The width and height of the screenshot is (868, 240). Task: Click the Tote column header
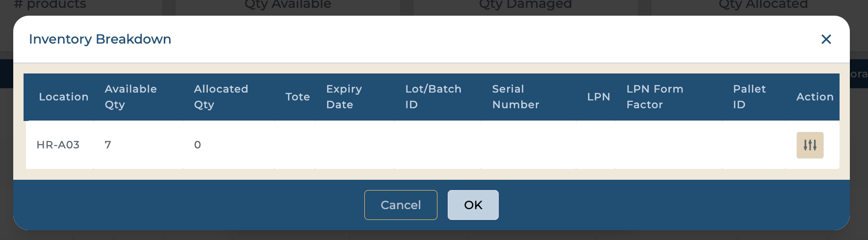pyautogui.click(x=297, y=97)
